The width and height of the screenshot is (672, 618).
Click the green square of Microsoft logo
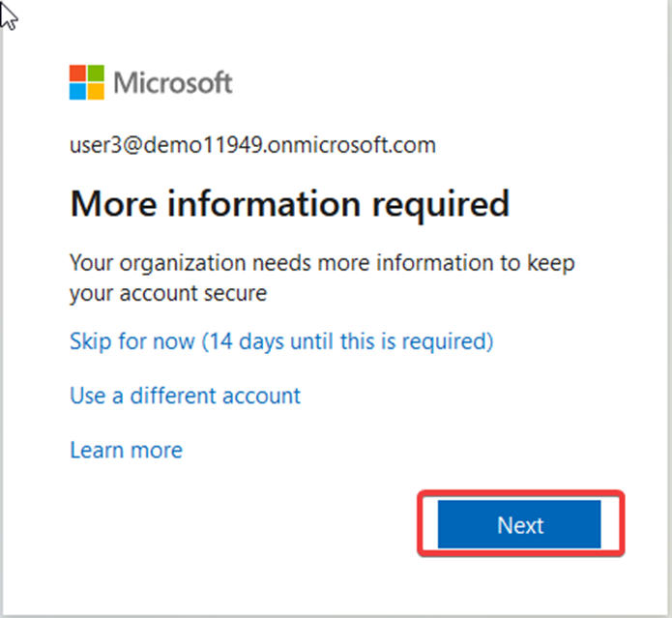point(96,74)
